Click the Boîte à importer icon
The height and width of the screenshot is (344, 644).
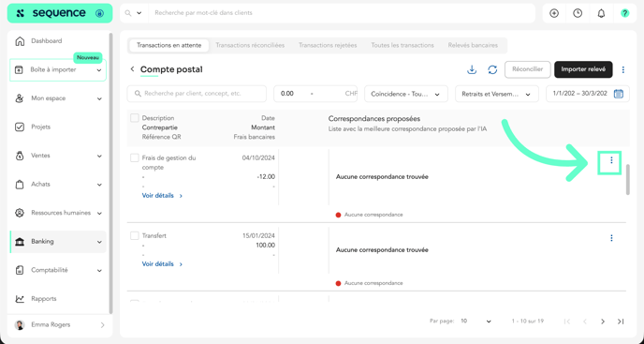click(19, 70)
